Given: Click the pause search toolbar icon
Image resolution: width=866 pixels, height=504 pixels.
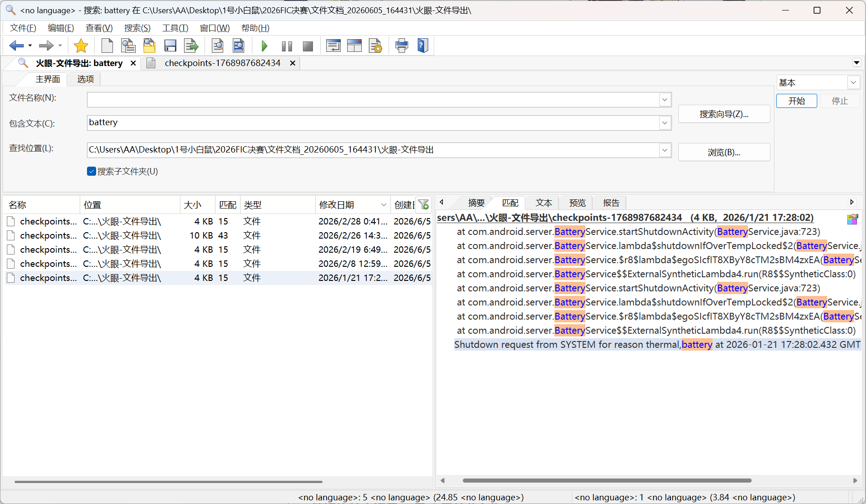Looking at the screenshot, I should pyautogui.click(x=287, y=46).
